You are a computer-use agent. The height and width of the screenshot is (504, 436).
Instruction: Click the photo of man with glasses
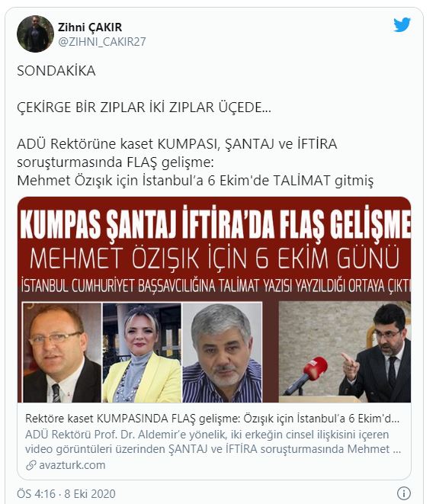pos(62,352)
